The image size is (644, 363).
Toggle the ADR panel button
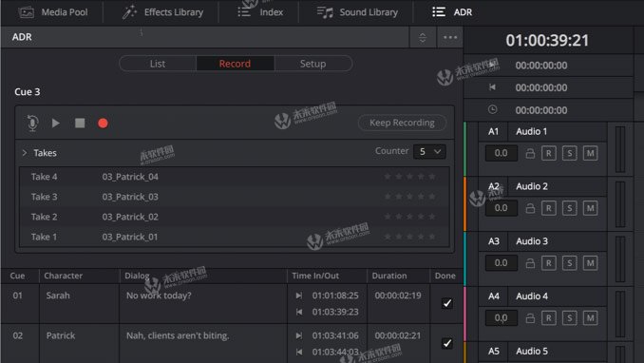pyautogui.click(x=452, y=12)
